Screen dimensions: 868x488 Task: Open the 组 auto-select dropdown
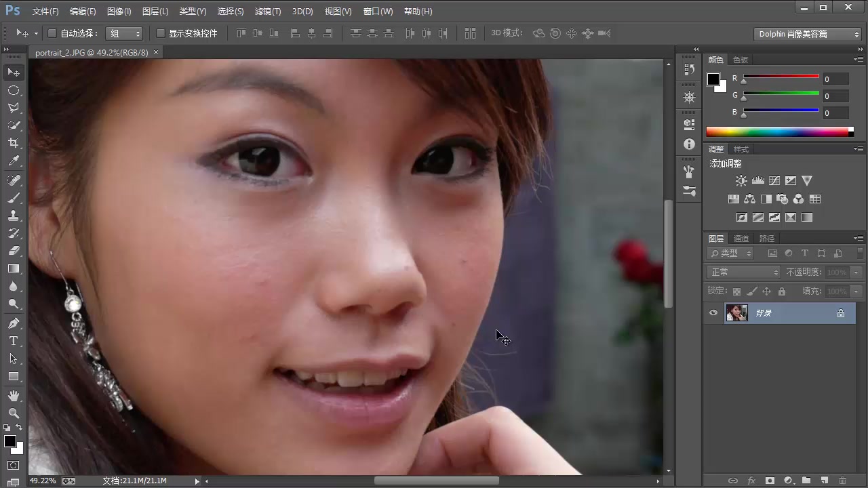pos(124,33)
